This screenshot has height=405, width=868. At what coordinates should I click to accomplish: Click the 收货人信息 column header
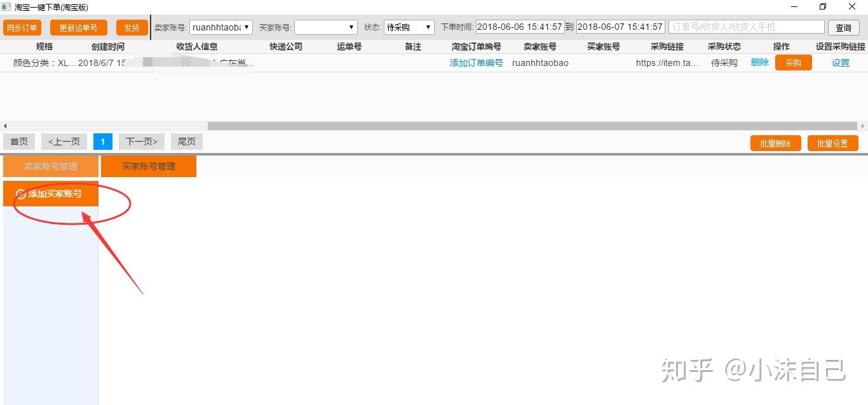click(197, 46)
